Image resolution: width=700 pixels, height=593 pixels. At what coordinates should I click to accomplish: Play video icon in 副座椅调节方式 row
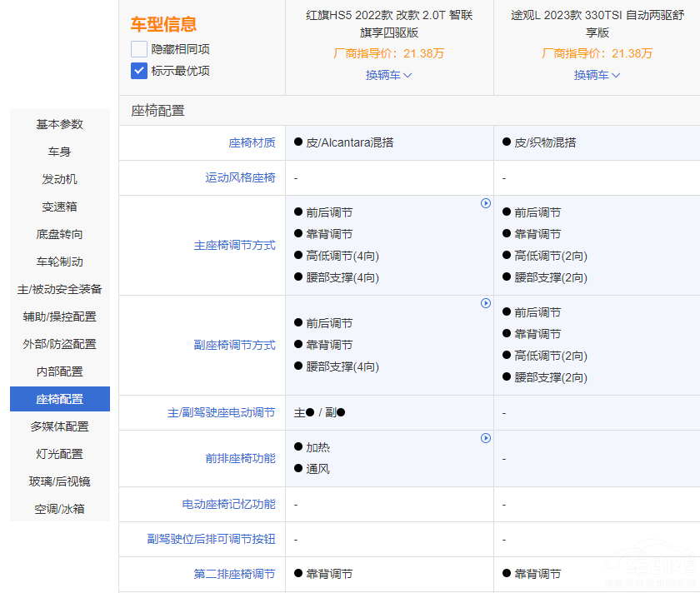click(x=486, y=303)
